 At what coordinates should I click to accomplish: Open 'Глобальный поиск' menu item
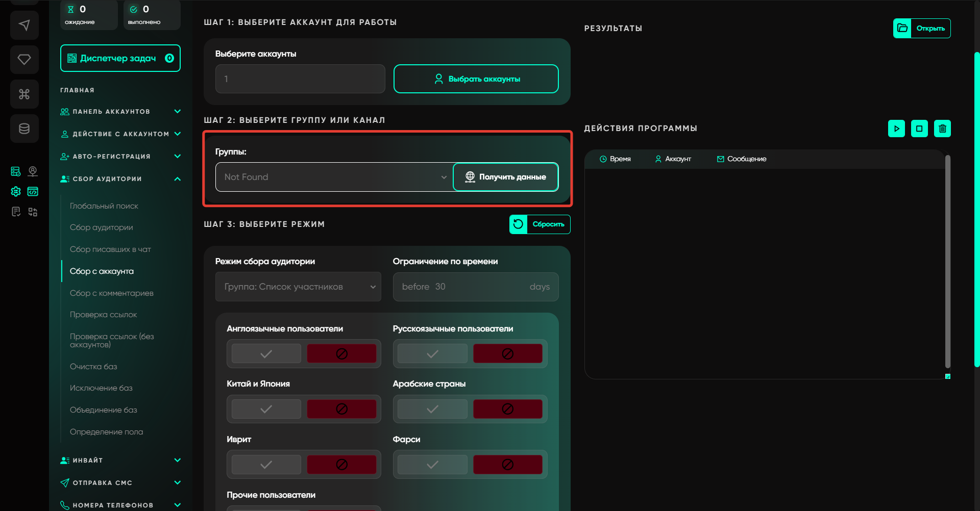(104, 206)
